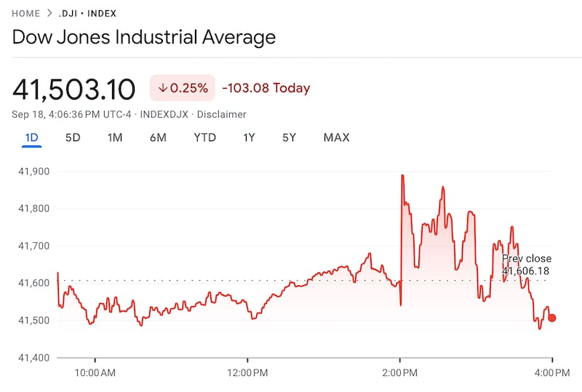The height and width of the screenshot is (392, 582).
Task: Click the Dow Jones Industrial Average title
Action: click(x=144, y=37)
